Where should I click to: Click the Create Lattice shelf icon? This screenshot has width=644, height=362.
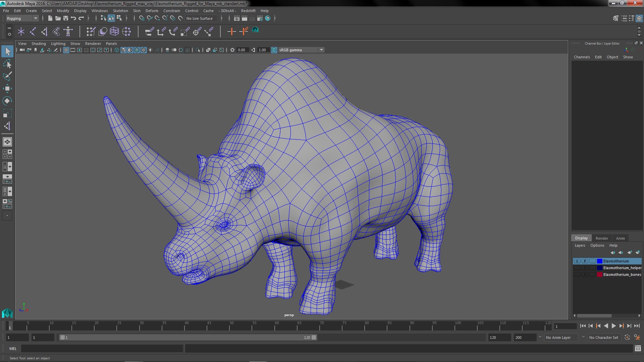click(x=114, y=32)
